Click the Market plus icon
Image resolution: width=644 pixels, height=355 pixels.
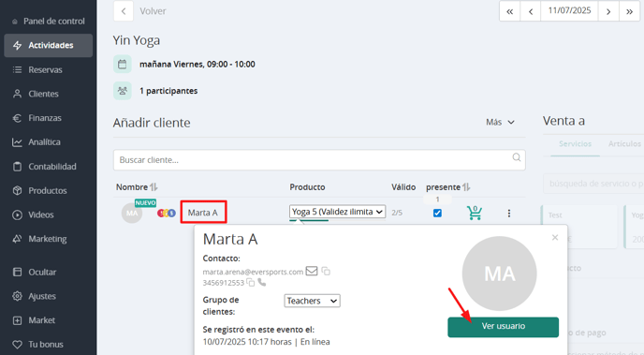[17, 320]
